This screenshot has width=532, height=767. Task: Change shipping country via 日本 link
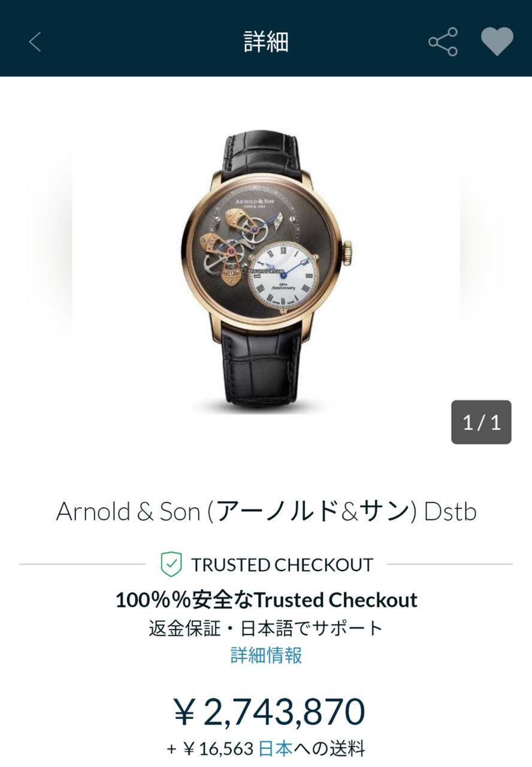click(x=276, y=748)
